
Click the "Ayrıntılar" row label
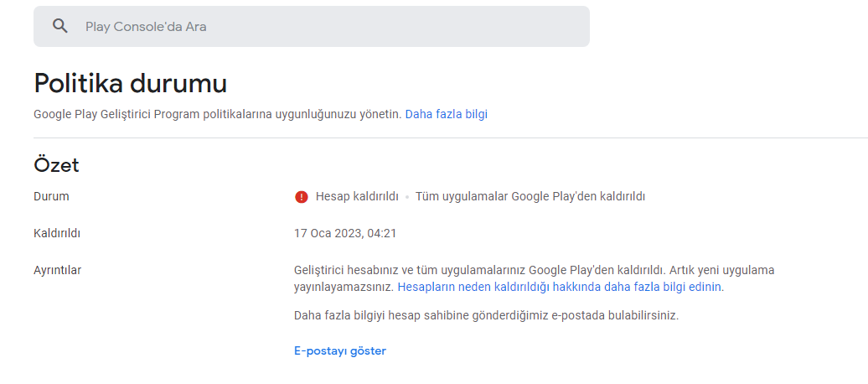tap(58, 271)
